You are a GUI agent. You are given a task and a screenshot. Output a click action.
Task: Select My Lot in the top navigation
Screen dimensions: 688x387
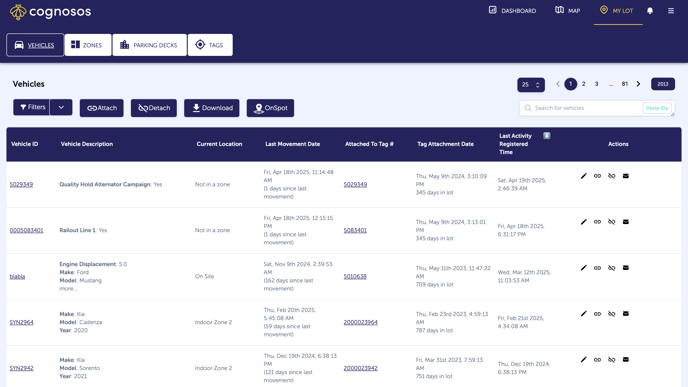point(616,11)
